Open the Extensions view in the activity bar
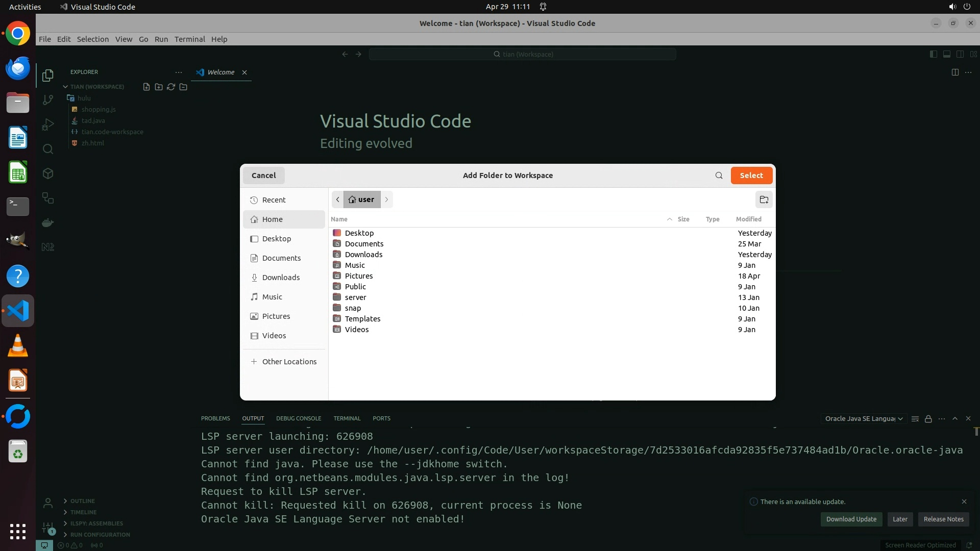Viewport: 980px width, 551px height. (x=48, y=173)
